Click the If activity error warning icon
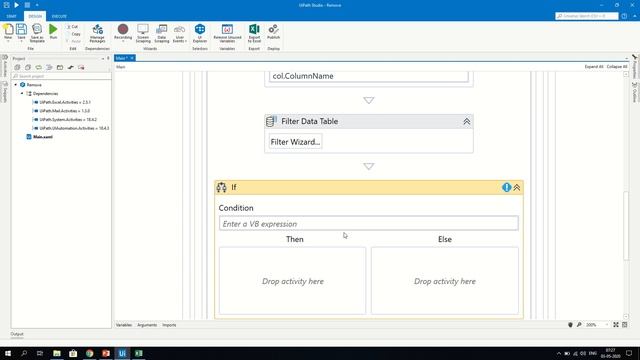 point(507,187)
